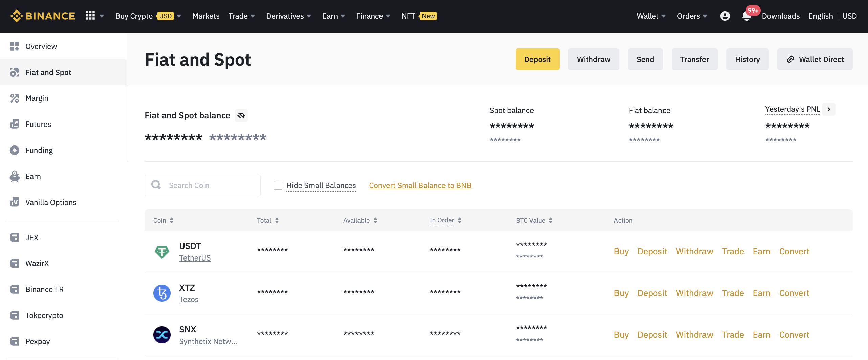
Task: Open the Tezos coin name link
Action: coord(189,299)
